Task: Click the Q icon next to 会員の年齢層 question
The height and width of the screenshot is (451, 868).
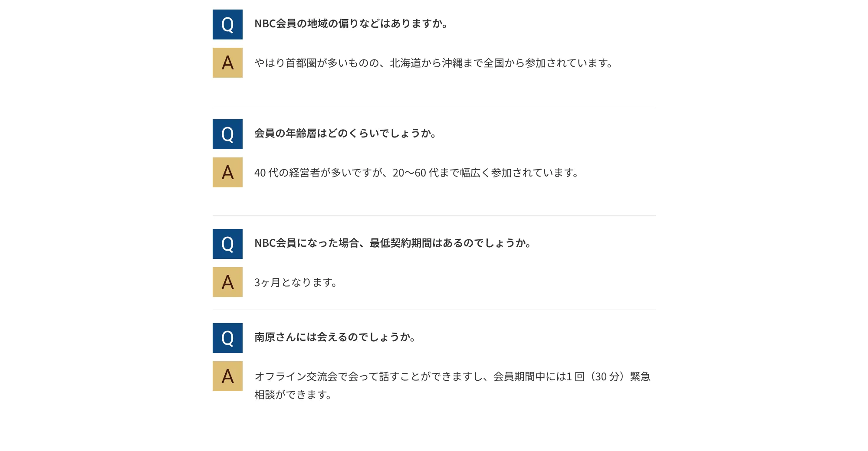Action: click(x=227, y=134)
